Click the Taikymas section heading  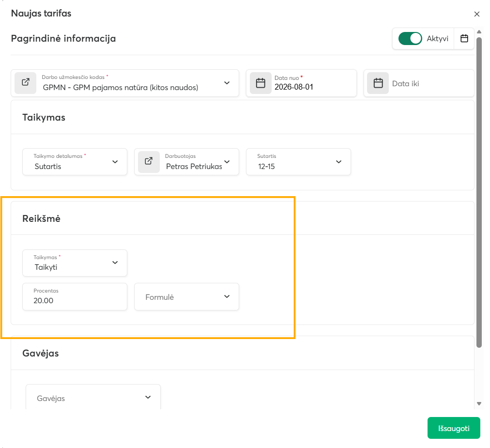pos(44,118)
